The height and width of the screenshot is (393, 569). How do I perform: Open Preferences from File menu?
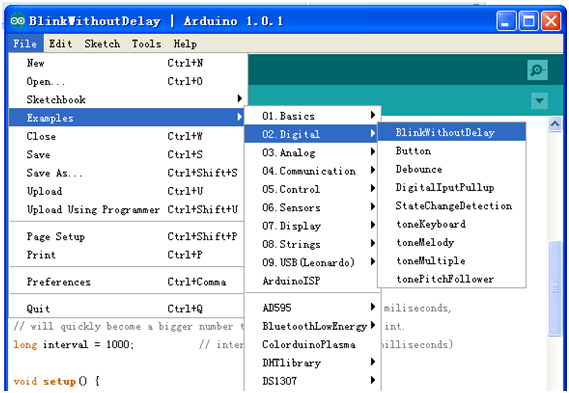[x=126, y=282]
